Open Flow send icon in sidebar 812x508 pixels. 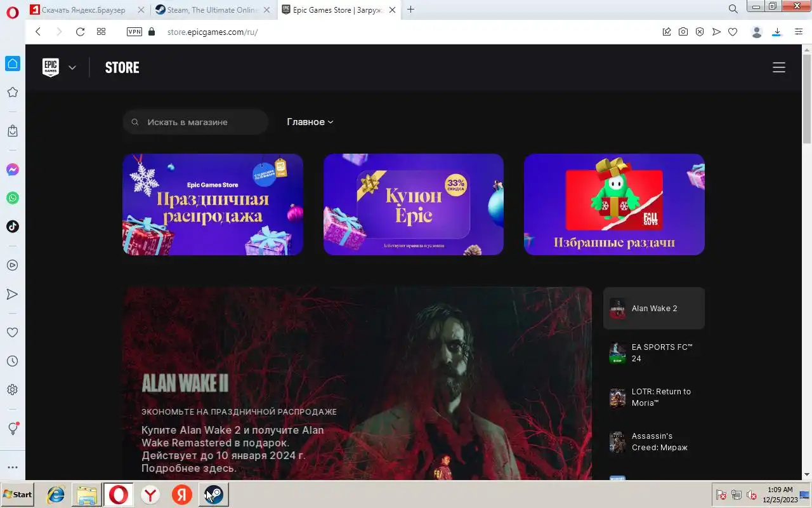click(12, 295)
